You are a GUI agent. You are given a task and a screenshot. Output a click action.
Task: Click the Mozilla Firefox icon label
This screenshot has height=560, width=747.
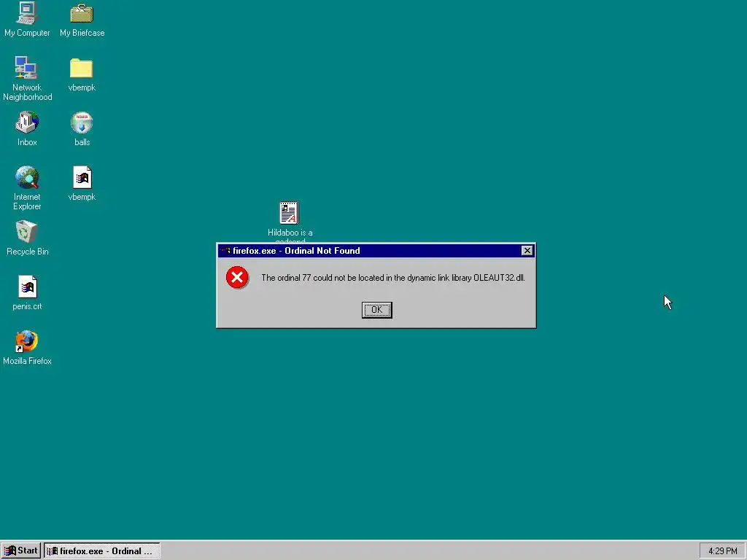pyautogui.click(x=27, y=361)
